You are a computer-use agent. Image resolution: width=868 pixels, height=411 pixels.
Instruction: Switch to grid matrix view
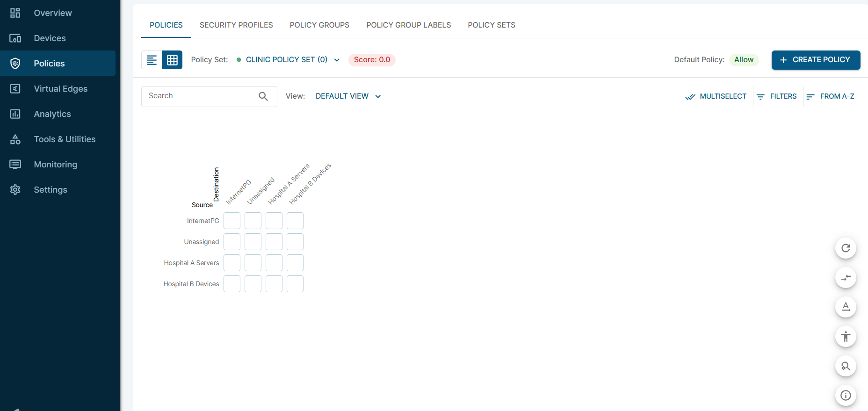coord(172,60)
